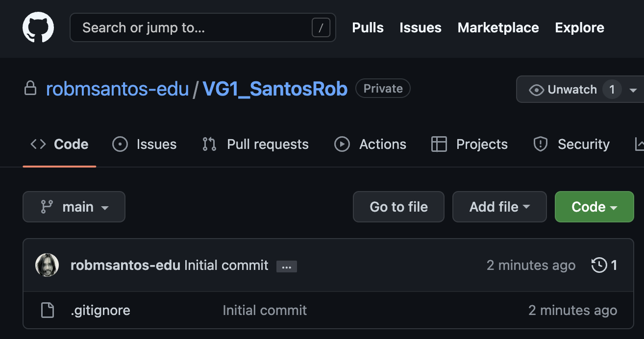Click the GitHub Octocat logo
644x339 pixels.
[x=38, y=27]
